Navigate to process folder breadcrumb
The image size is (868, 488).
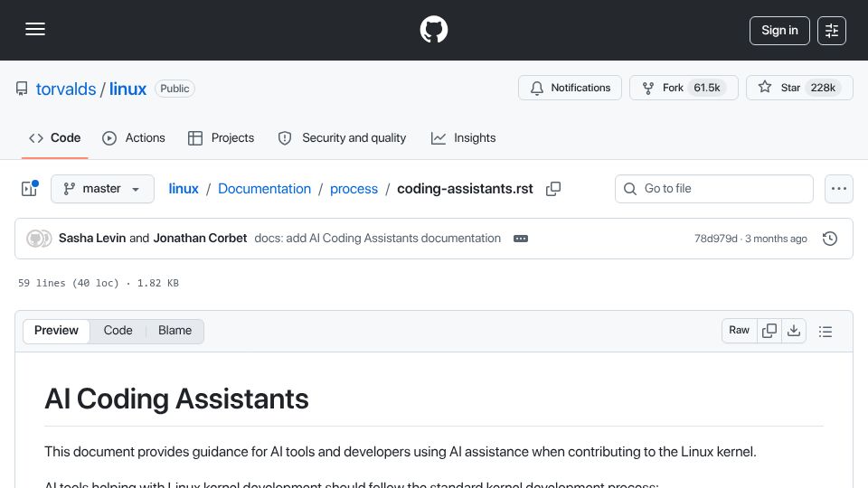tap(354, 189)
